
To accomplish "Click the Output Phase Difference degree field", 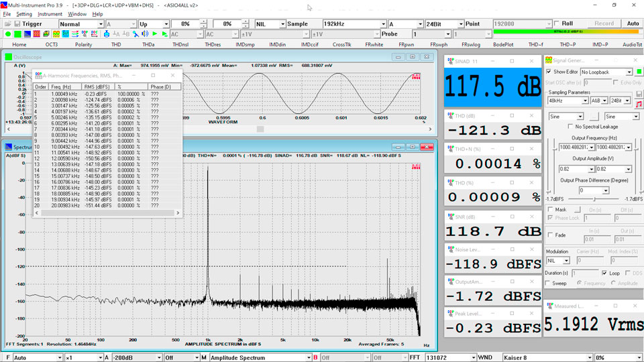I will click(x=588, y=190).
